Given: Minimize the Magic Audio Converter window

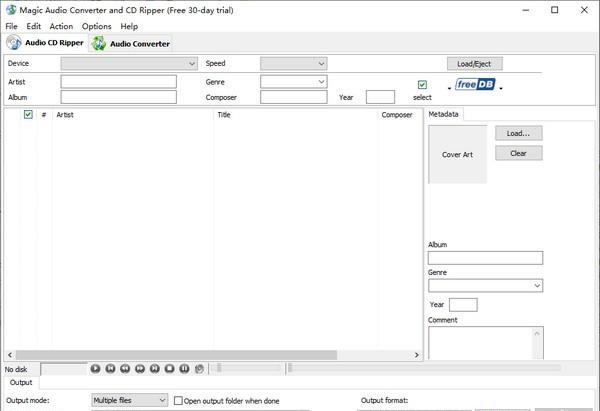Looking at the screenshot, I should click(x=526, y=10).
